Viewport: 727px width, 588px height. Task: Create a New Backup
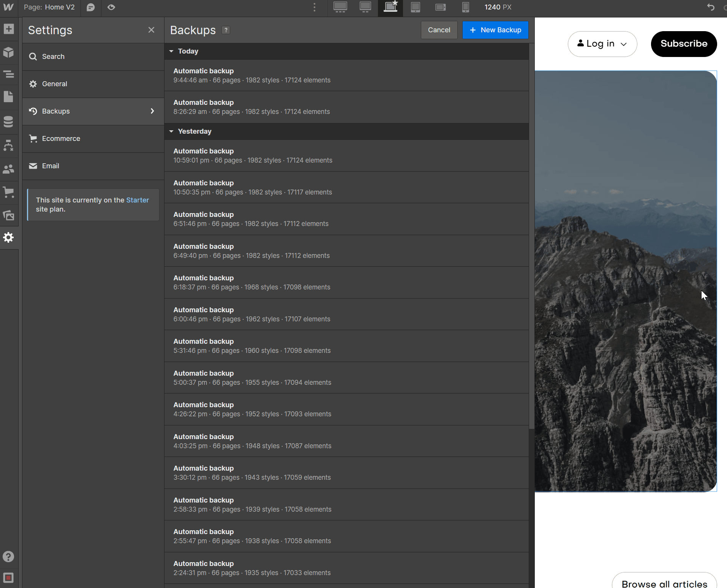495,30
